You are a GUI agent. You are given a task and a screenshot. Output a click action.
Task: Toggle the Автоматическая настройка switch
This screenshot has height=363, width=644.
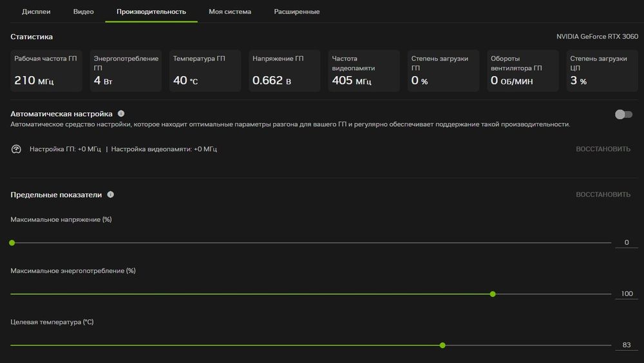(x=623, y=114)
